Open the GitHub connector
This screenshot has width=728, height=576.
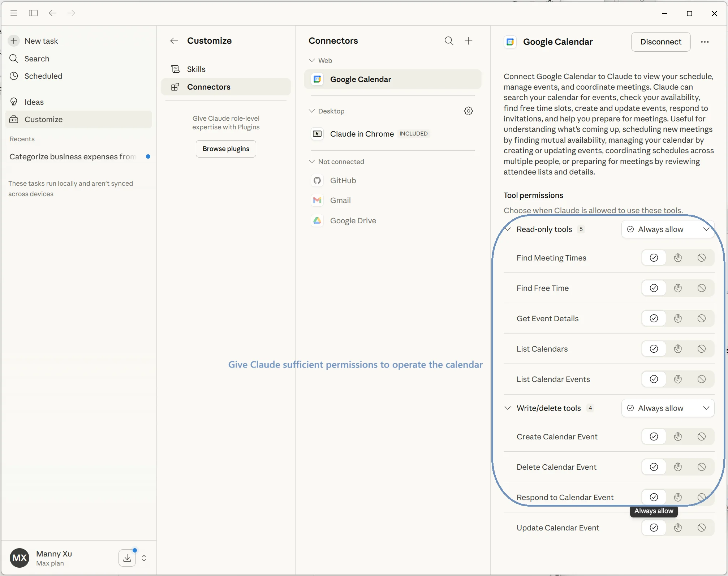[x=343, y=181]
